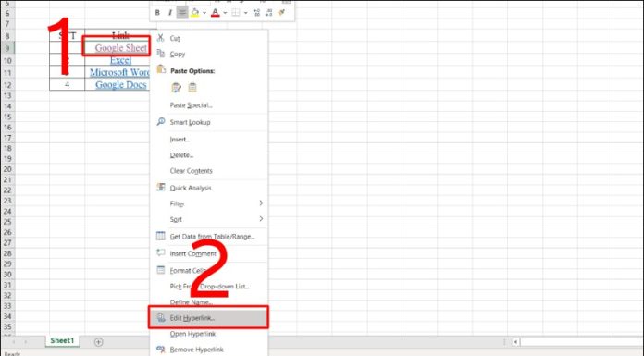Image resolution: width=644 pixels, height=356 pixels.
Task: Expand the Sort submenu
Action: tap(209, 219)
